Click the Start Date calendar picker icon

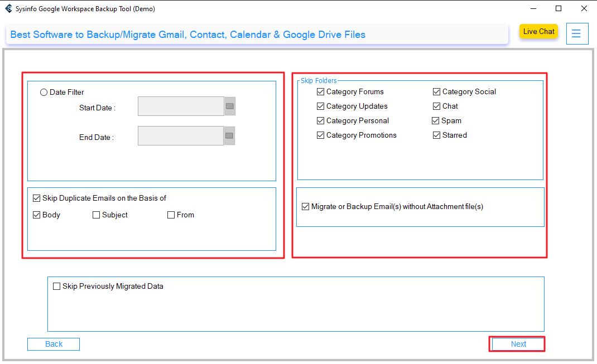[x=229, y=106]
